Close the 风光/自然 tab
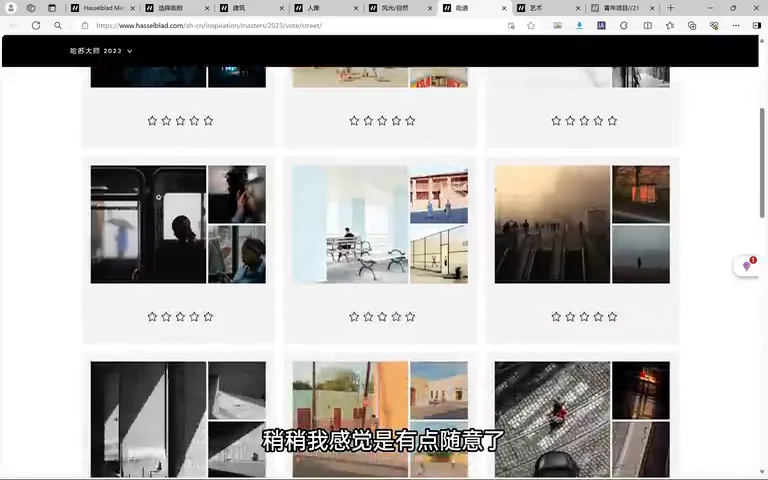This screenshot has width=768, height=480. click(430, 8)
